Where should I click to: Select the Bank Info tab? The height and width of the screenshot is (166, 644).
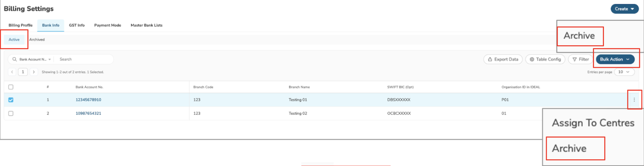pos(51,25)
